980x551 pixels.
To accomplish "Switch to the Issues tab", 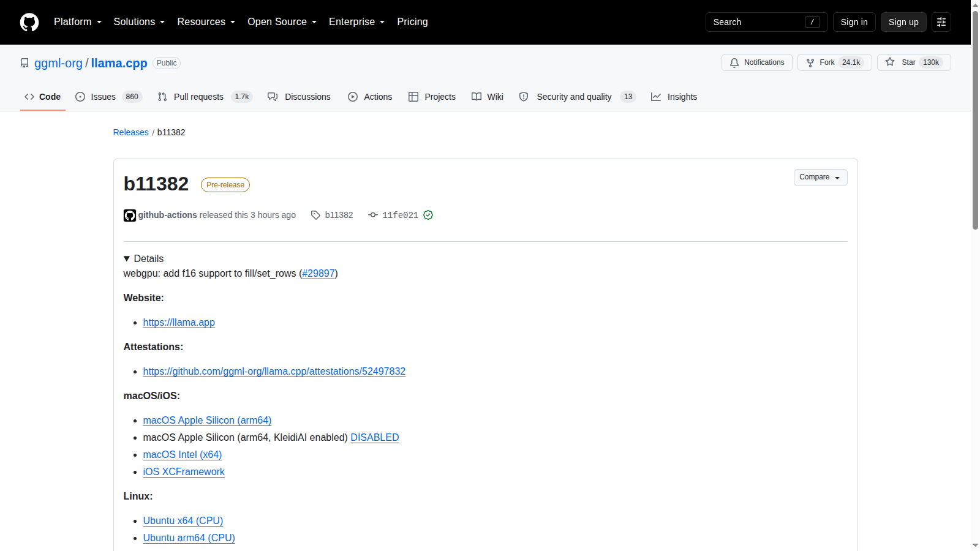I will [108, 97].
